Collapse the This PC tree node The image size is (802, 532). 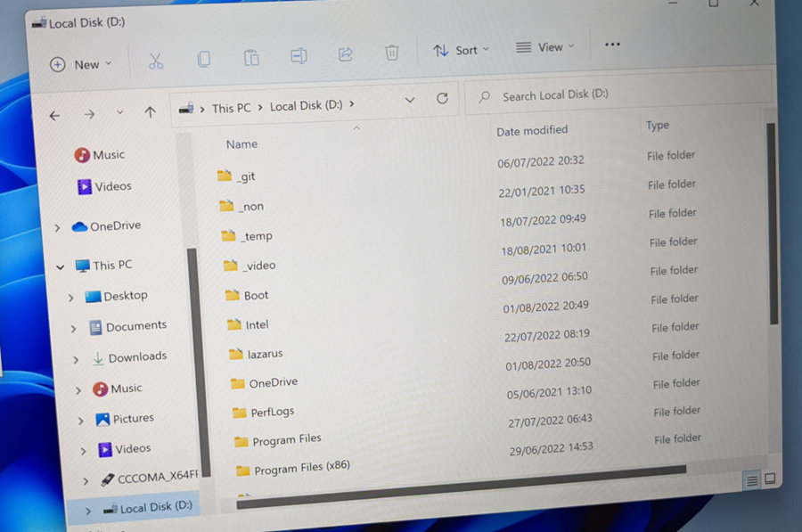tap(61, 266)
